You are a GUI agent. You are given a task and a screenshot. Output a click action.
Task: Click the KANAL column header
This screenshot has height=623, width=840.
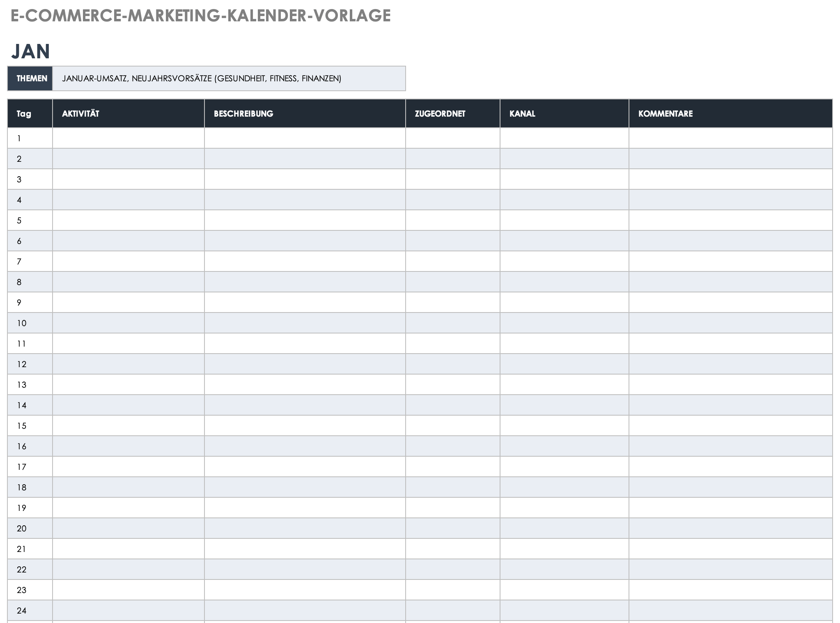(x=565, y=114)
